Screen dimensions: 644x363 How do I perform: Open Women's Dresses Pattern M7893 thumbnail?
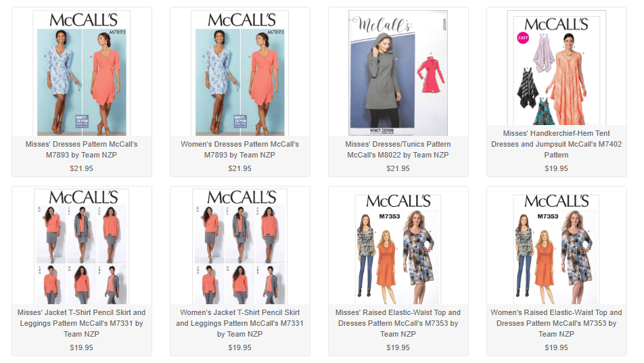pos(240,73)
